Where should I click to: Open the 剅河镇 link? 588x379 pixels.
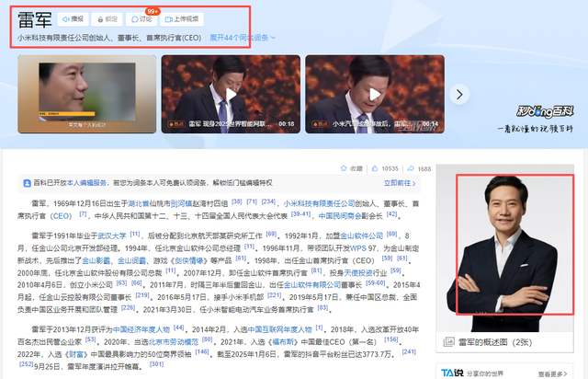tap(181, 203)
